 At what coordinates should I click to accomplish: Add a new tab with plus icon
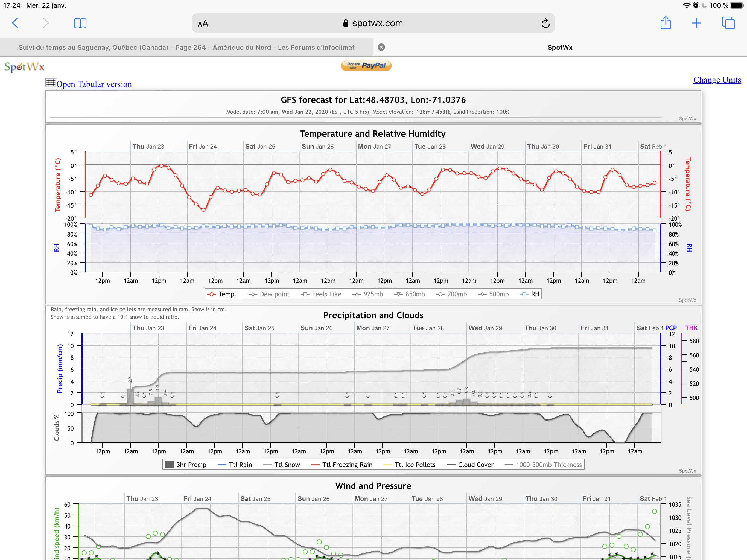point(696,23)
